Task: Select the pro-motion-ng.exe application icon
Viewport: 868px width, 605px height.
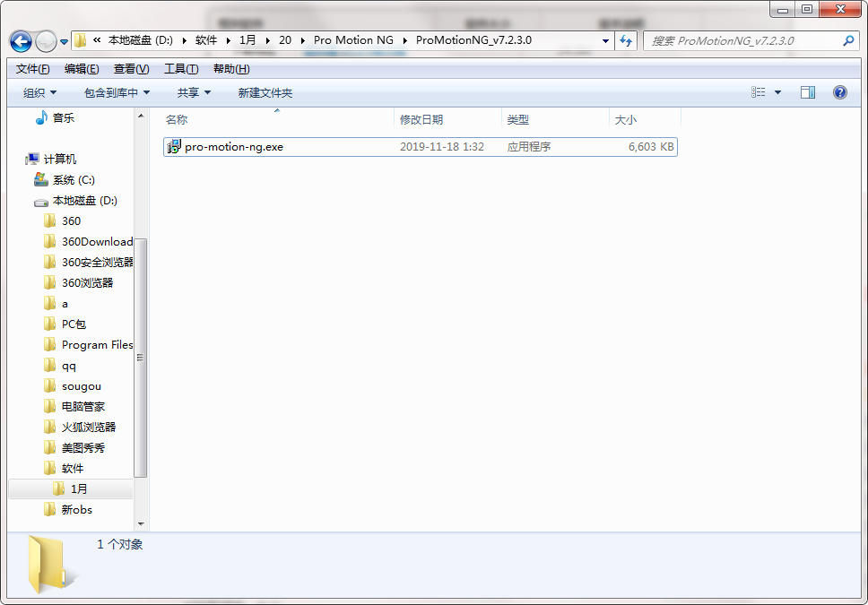Action: coord(174,147)
